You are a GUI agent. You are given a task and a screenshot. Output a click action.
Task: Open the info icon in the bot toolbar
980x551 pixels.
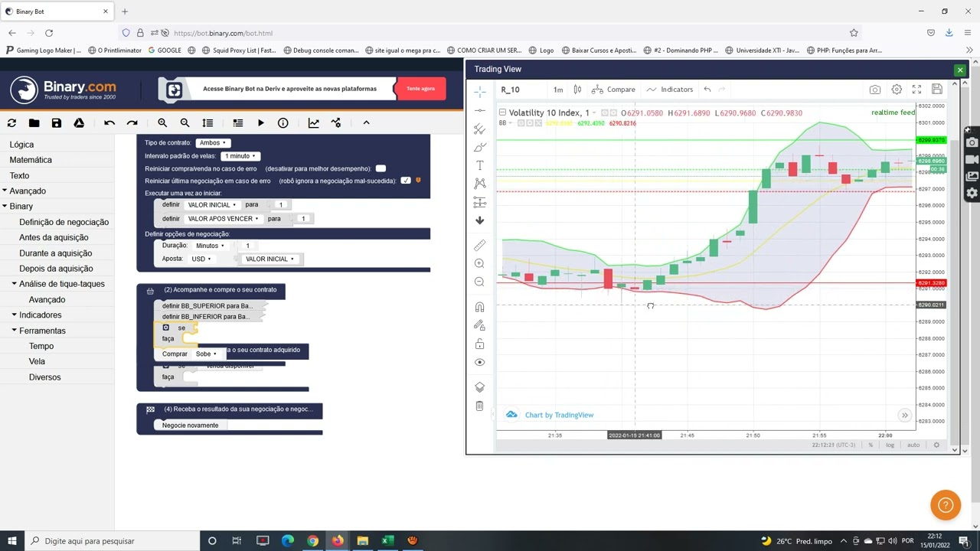pyautogui.click(x=283, y=122)
